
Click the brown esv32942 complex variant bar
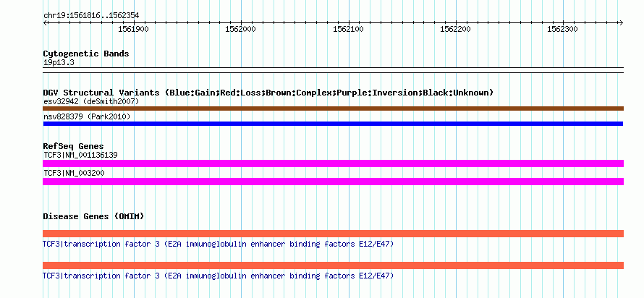point(333,108)
